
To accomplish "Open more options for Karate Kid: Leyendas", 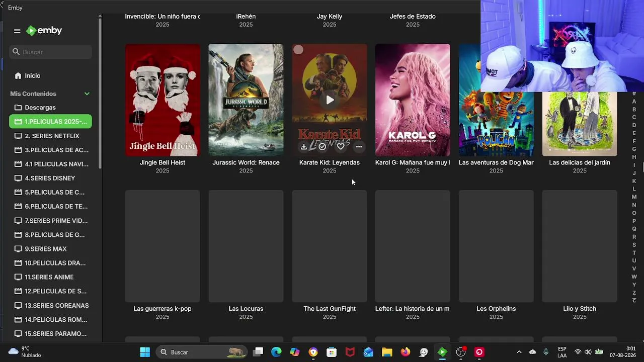I will click(359, 147).
